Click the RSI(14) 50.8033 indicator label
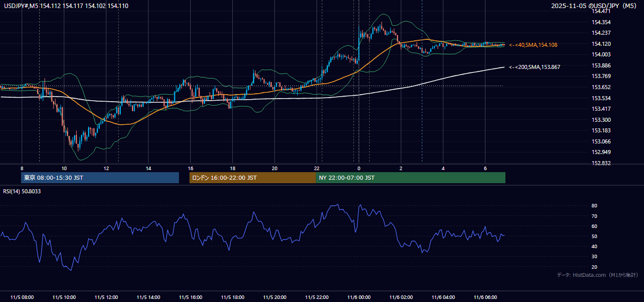The width and height of the screenshot is (644, 302). click(x=22, y=191)
